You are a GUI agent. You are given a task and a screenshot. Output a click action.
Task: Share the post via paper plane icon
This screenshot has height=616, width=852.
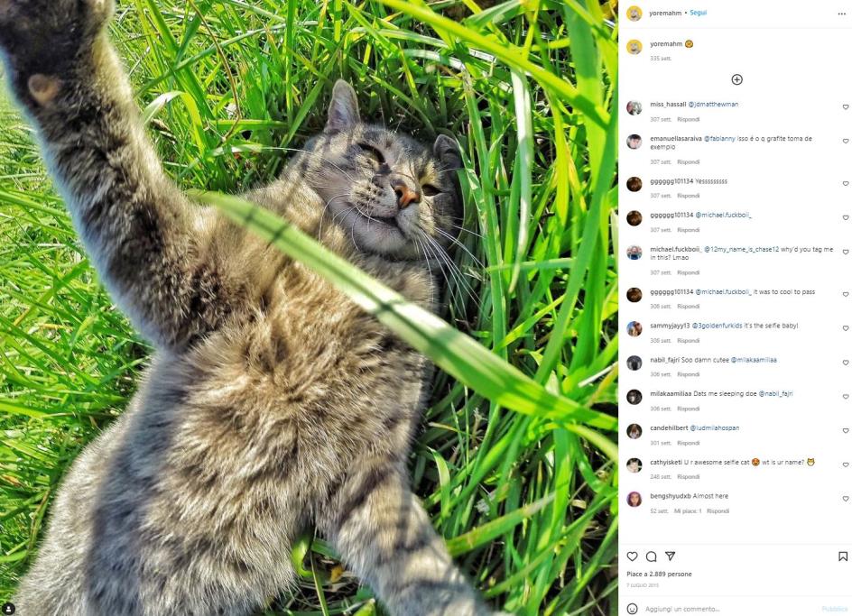click(x=670, y=556)
